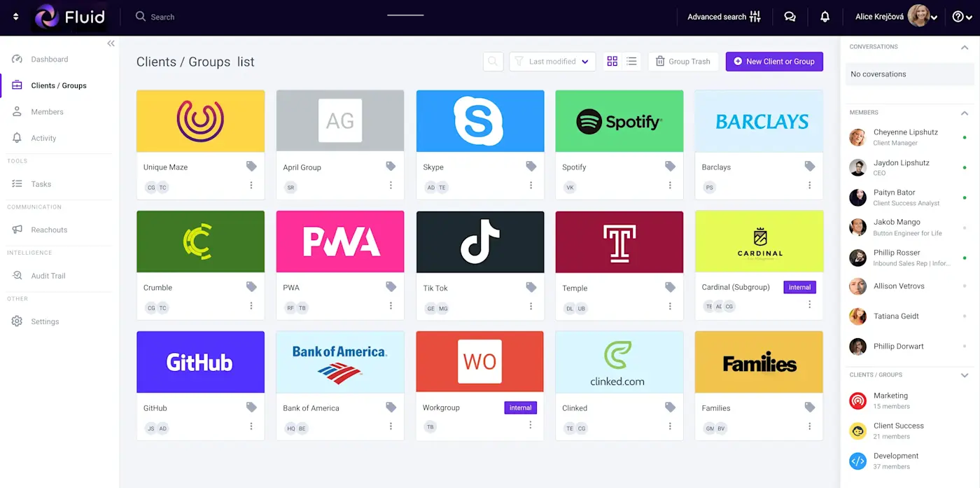Open the three-dot menu for Clinked
Viewport: 980px width, 488px height.
click(670, 426)
